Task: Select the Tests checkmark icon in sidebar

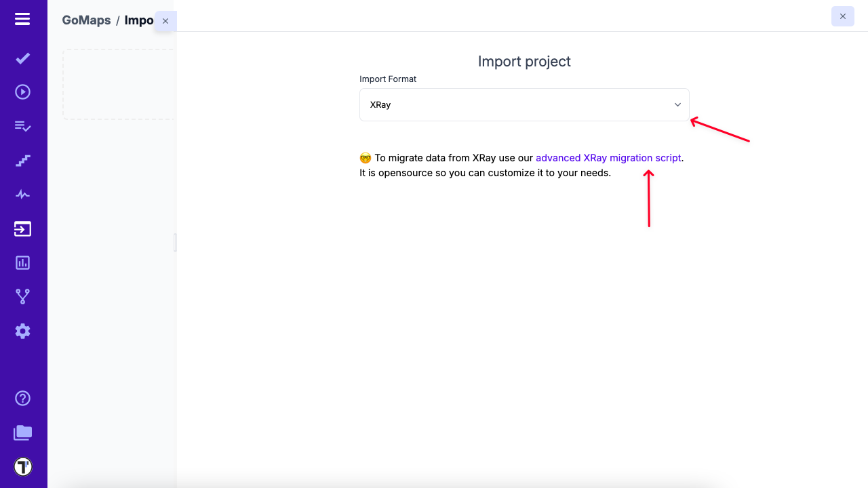Action: pyautogui.click(x=22, y=58)
